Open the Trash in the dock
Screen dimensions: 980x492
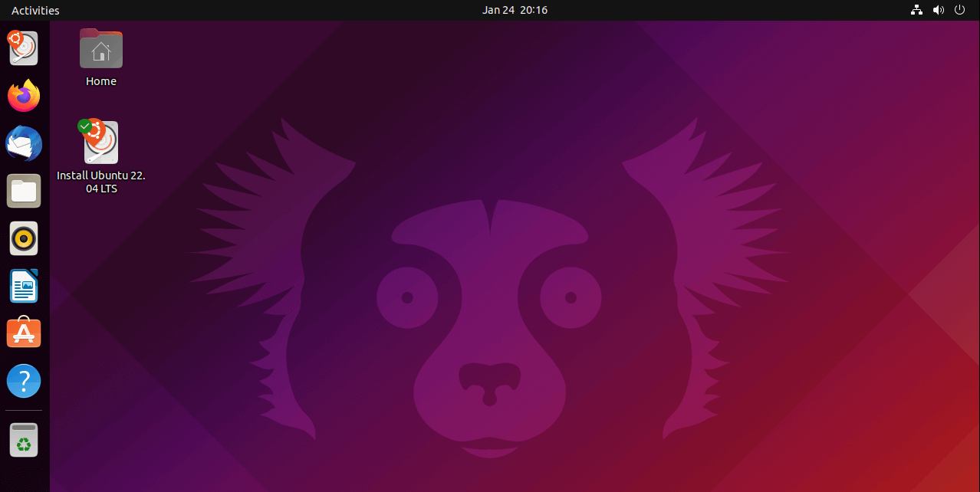24,441
